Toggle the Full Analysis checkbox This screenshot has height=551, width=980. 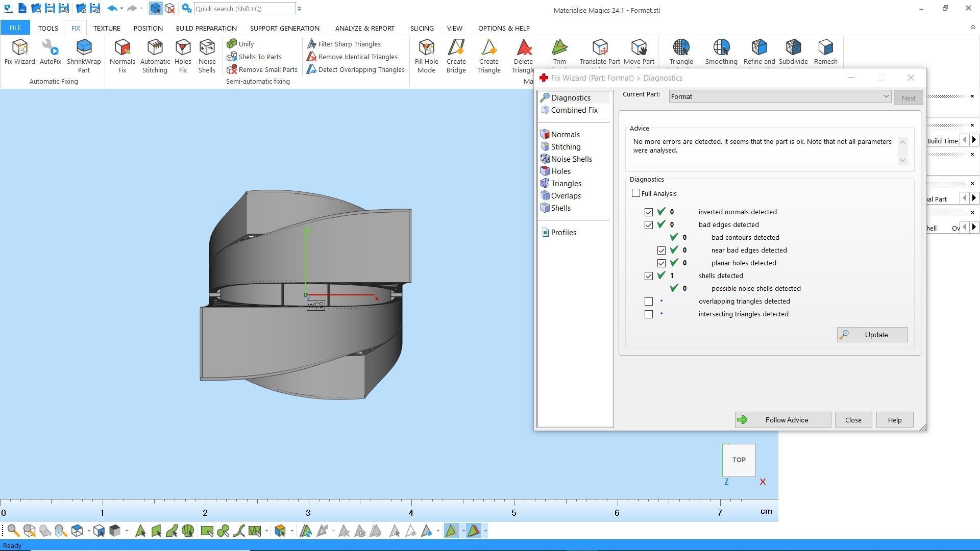pyautogui.click(x=635, y=193)
